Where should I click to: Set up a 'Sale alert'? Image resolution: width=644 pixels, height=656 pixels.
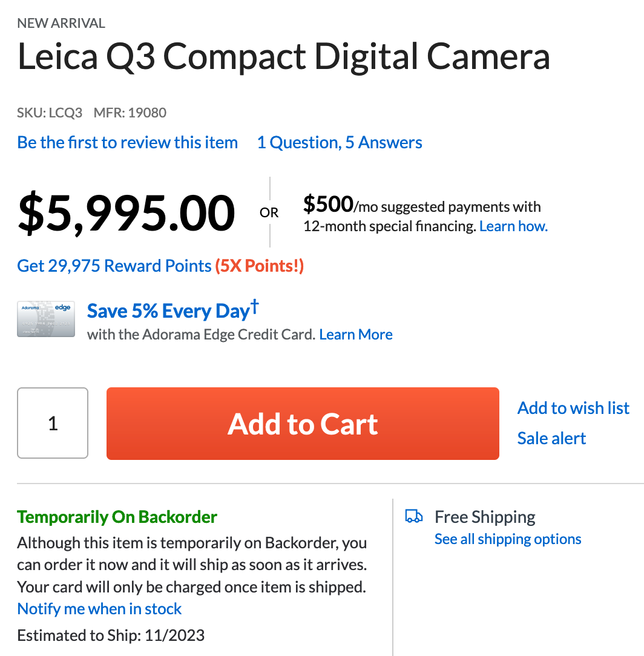pos(551,438)
